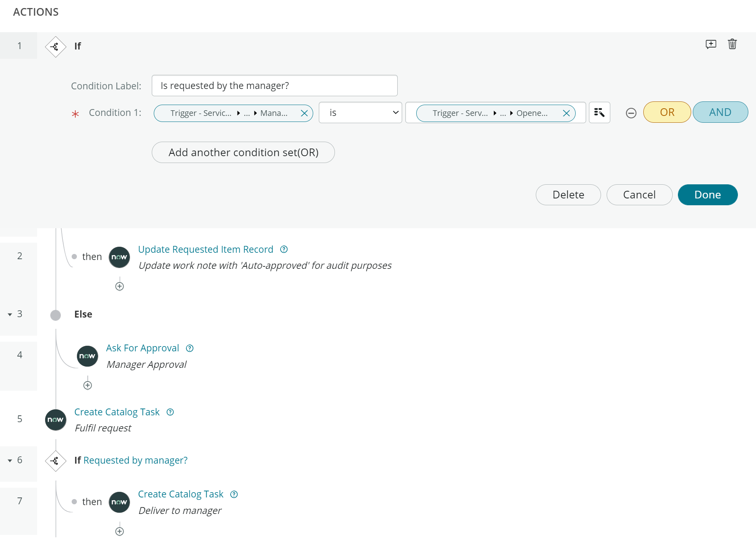
Task: Edit the Condition Label text field
Action: (x=274, y=85)
